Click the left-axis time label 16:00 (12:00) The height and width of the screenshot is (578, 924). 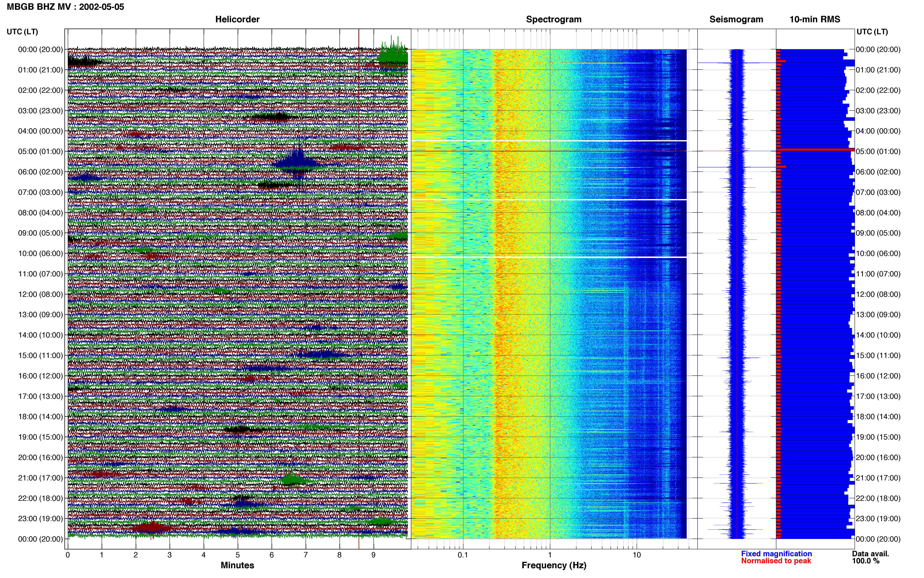tap(41, 376)
